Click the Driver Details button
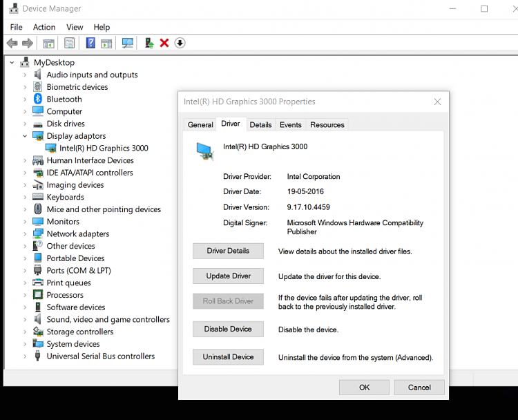The image size is (518, 420). coord(228,251)
